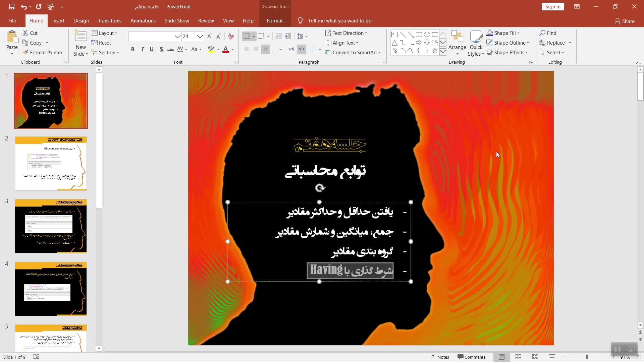
Task: Toggle Bold formatting
Action: point(133,50)
